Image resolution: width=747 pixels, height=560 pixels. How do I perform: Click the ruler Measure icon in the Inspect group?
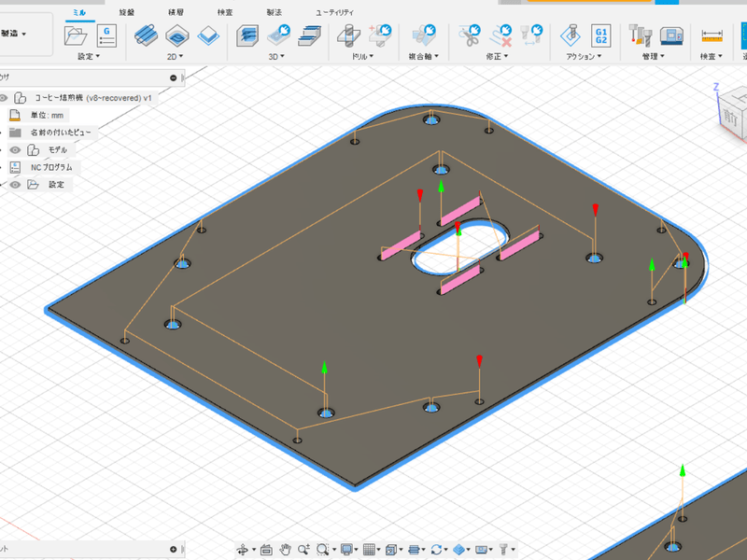(712, 35)
